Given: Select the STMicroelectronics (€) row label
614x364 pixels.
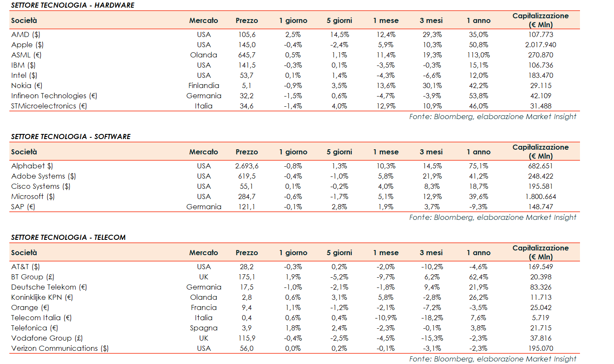Looking at the screenshot, I should point(49,106).
